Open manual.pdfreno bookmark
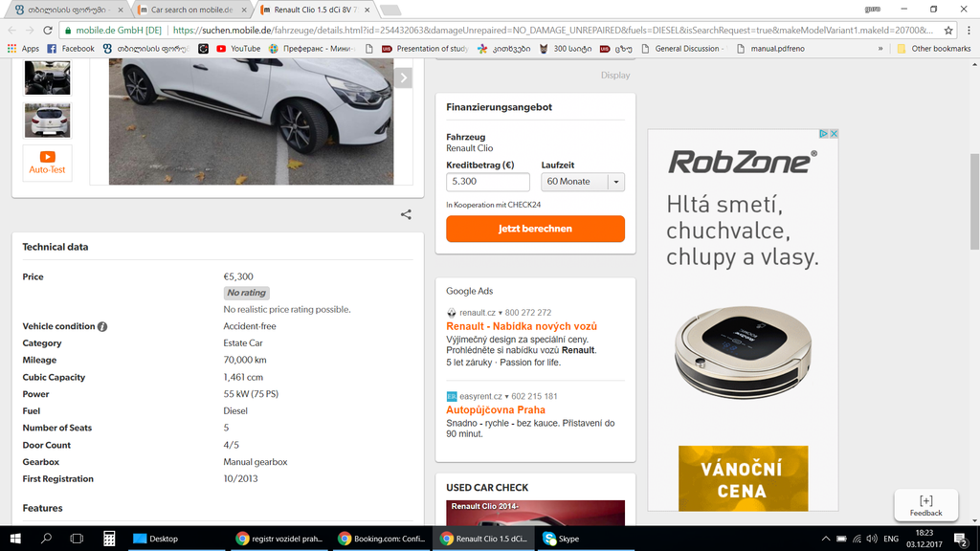The width and height of the screenshot is (980, 551). point(770,48)
